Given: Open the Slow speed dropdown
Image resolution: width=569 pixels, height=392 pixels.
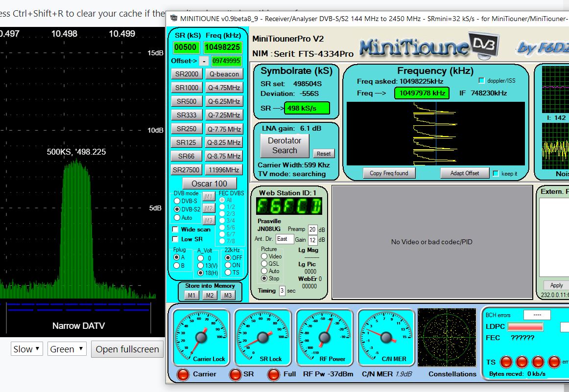Looking at the screenshot, I should point(27,349).
